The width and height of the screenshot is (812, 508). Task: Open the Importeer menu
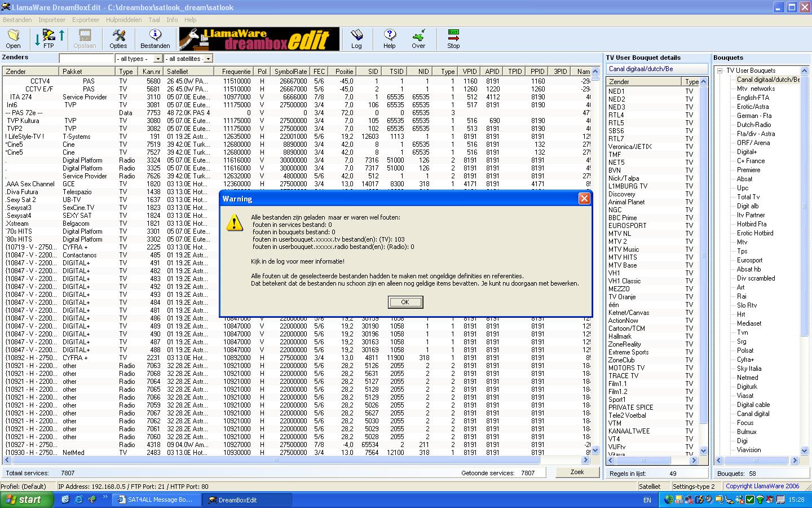[52, 20]
